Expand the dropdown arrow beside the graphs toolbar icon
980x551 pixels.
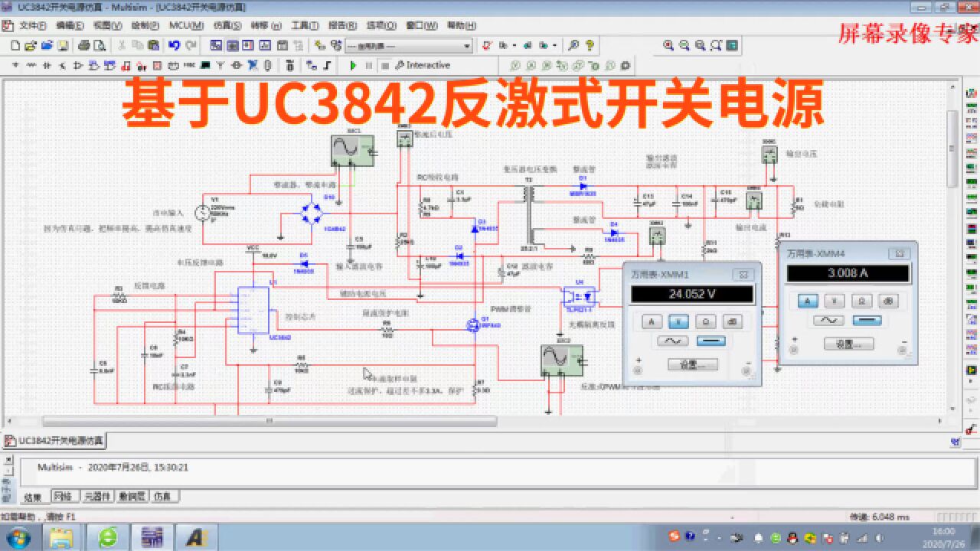[x=513, y=44]
